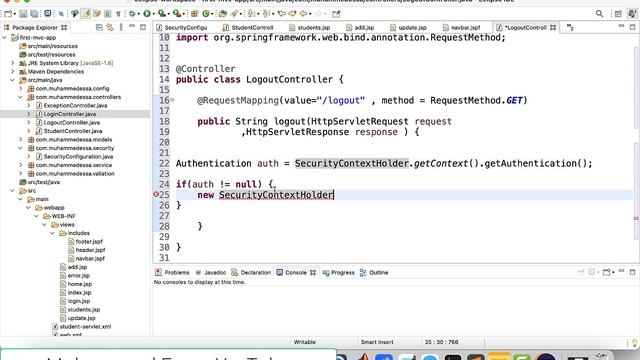
Task: Click Package Explorer view menu dots
Action: tap(121, 27)
